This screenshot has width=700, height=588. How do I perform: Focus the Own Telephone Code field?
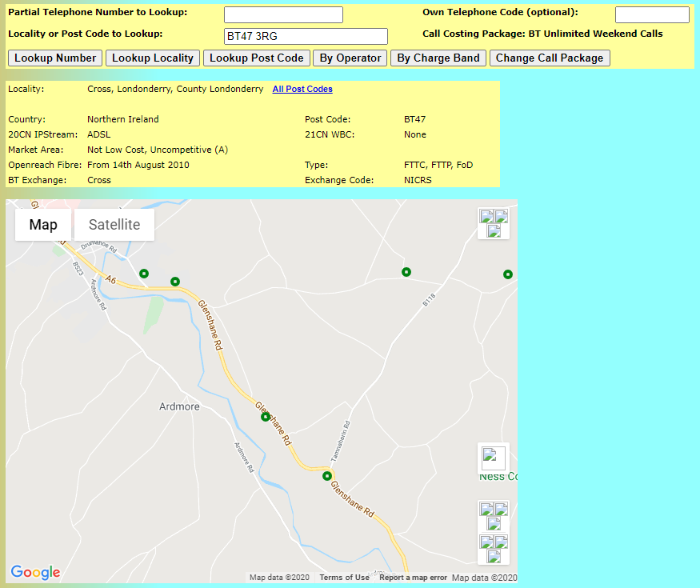[x=652, y=14]
